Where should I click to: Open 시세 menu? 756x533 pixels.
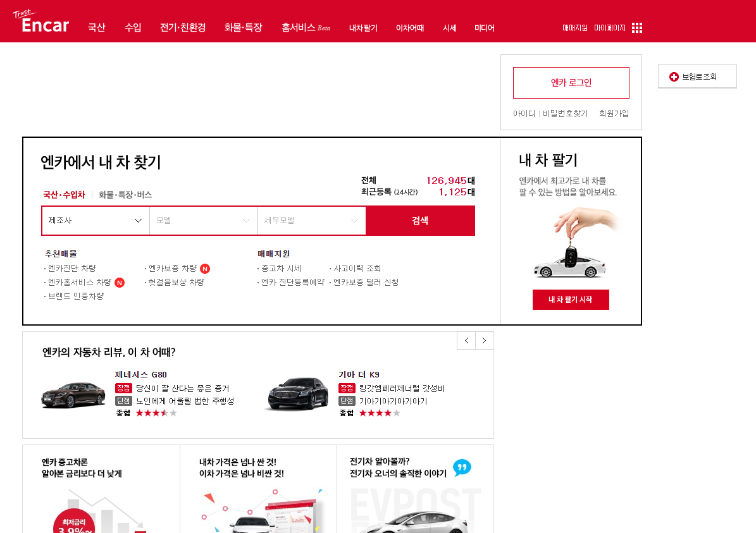tap(449, 28)
